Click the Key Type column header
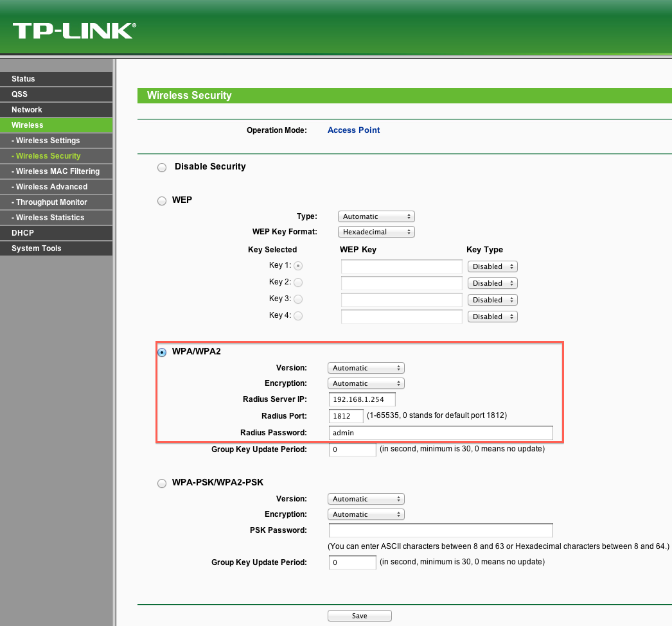Image resolution: width=672 pixels, height=626 pixels. pyautogui.click(x=484, y=250)
